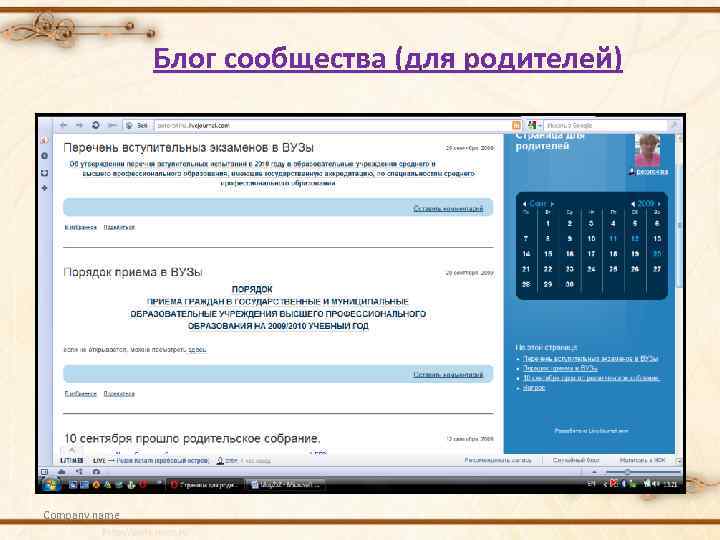The image size is (720, 540).
Task: Click the browser Forward arrow button
Action: pos(79,125)
